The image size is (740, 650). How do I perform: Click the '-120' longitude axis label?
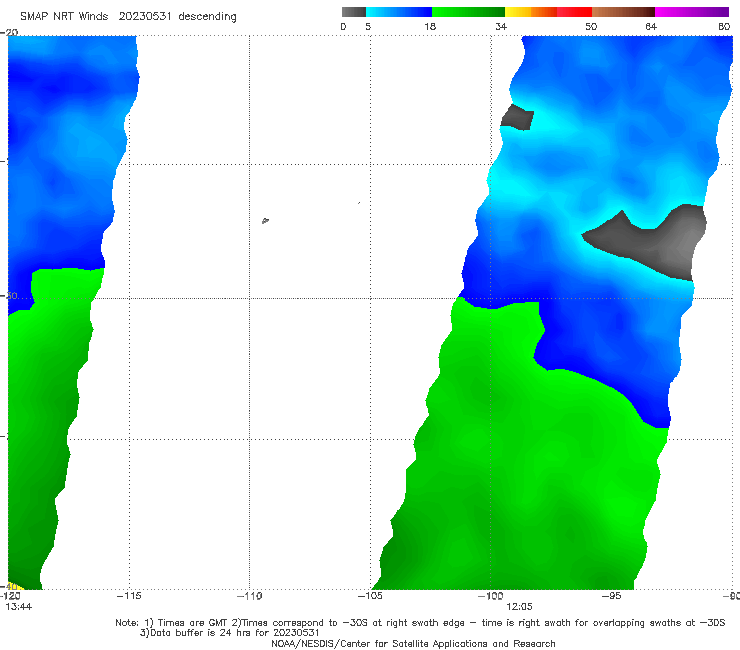10,596
